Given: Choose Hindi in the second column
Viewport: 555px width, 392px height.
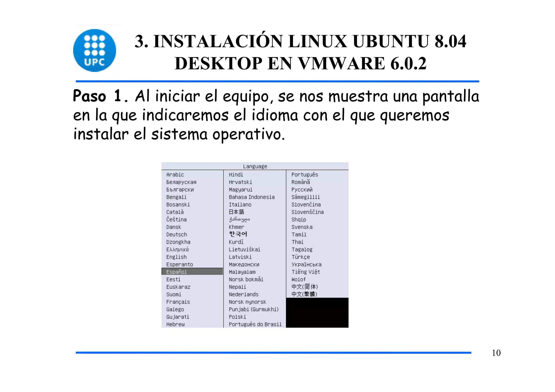Looking at the screenshot, I should pos(236,175).
